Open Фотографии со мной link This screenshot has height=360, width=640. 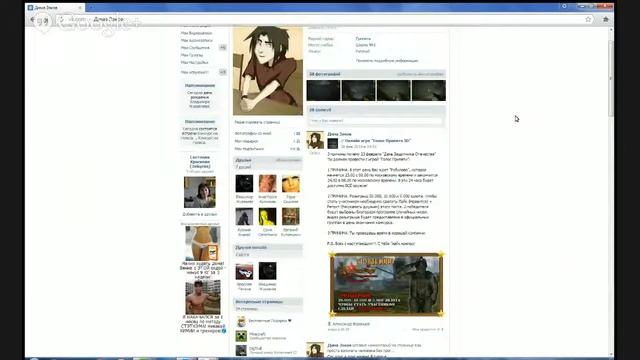pyautogui.click(x=253, y=133)
